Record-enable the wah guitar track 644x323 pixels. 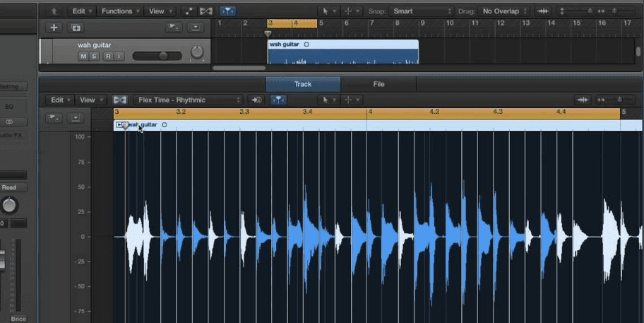coord(109,57)
